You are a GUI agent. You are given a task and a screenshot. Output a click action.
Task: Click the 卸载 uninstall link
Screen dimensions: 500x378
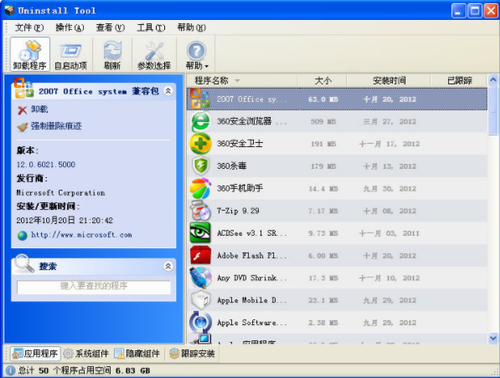(39, 109)
